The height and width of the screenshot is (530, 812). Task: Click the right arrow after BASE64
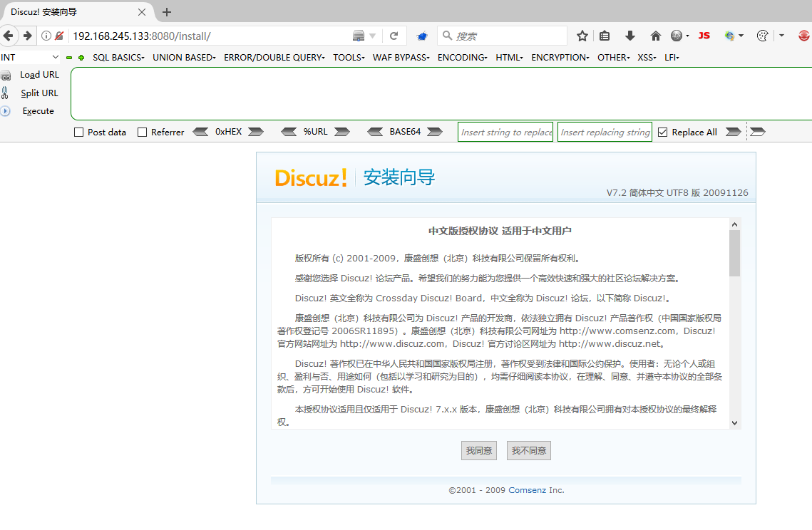(434, 132)
